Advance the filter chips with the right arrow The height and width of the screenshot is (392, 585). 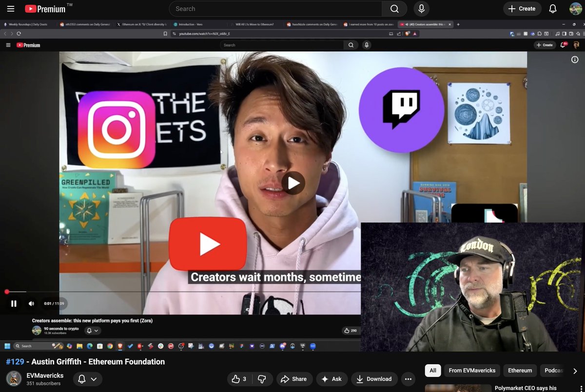click(575, 371)
